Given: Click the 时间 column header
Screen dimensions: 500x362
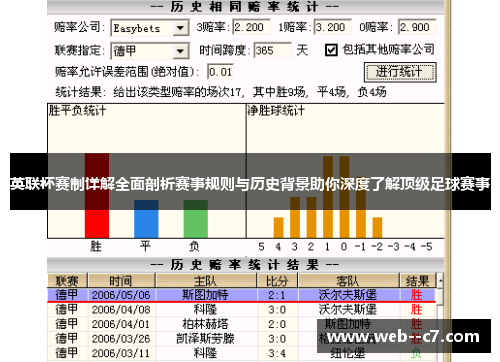Looking at the screenshot, I should (x=121, y=281).
